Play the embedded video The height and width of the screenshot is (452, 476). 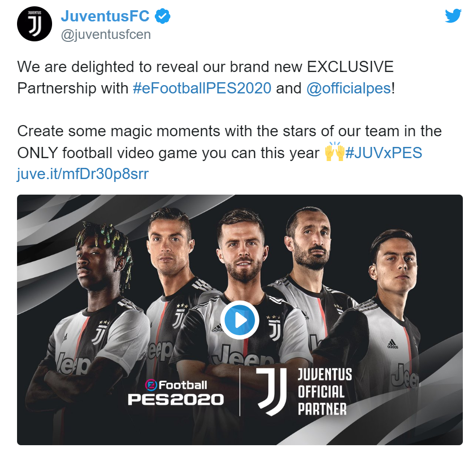click(x=239, y=320)
